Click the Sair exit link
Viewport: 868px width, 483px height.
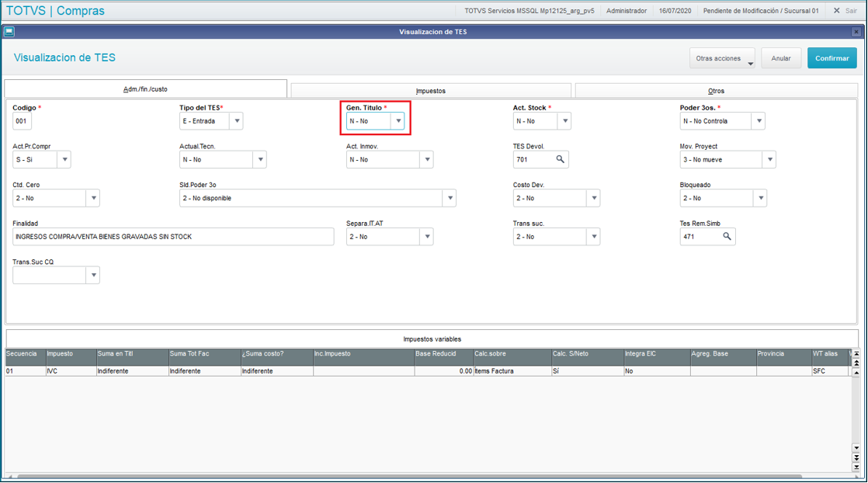pos(851,11)
